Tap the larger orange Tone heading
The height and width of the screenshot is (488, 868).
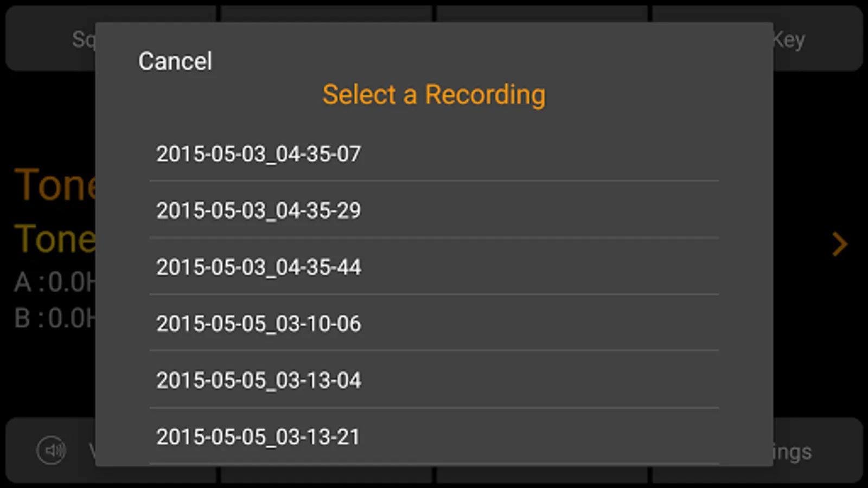click(x=54, y=185)
